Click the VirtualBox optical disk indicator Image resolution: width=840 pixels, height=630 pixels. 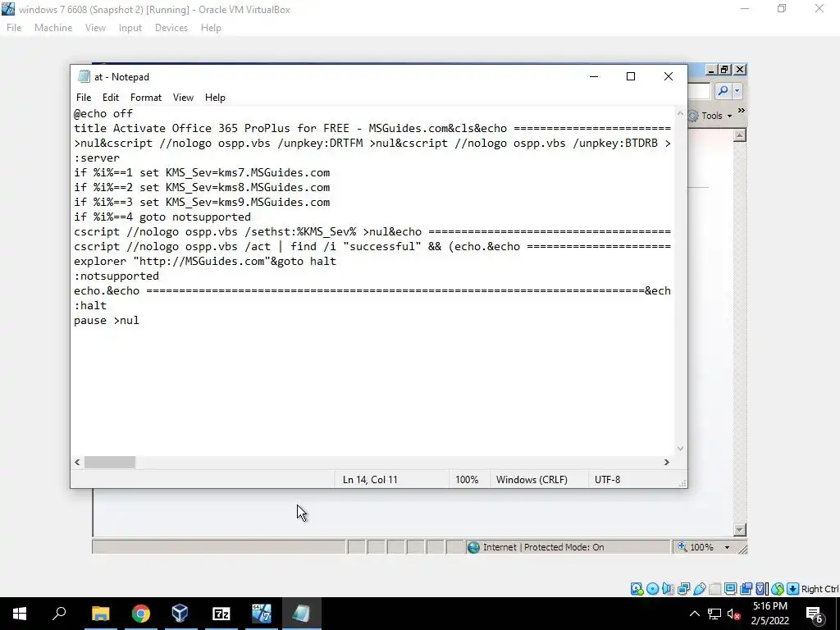(652, 589)
